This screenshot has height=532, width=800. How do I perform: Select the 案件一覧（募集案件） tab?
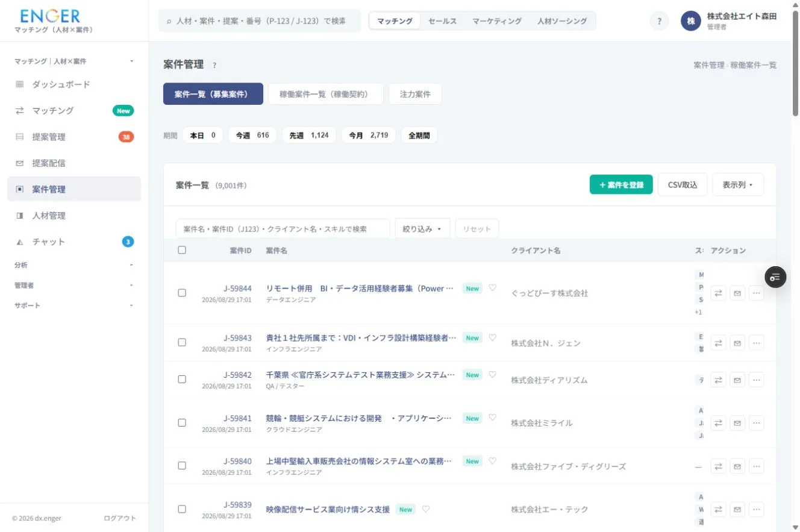(213, 94)
